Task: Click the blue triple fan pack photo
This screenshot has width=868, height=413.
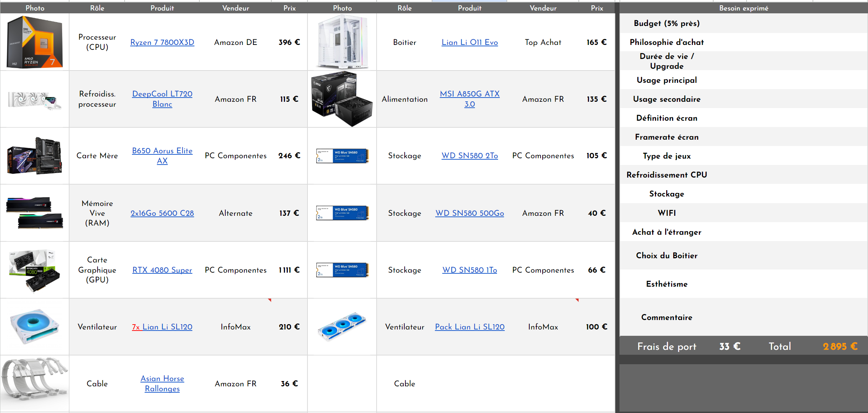Action: [x=342, y=327]
